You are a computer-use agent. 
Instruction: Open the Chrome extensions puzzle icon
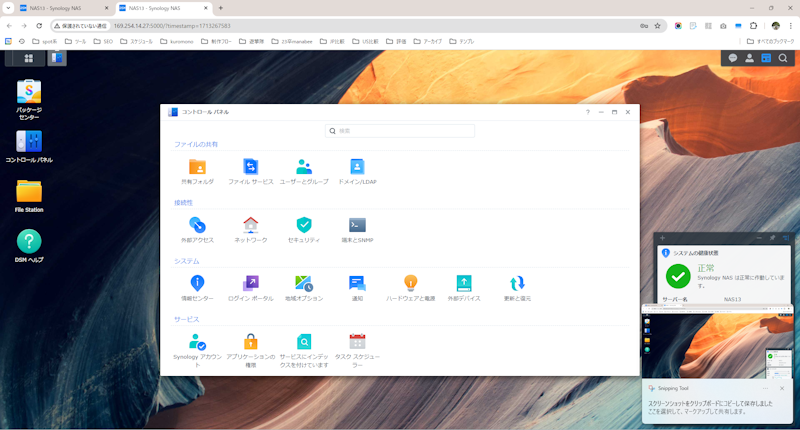754,26
